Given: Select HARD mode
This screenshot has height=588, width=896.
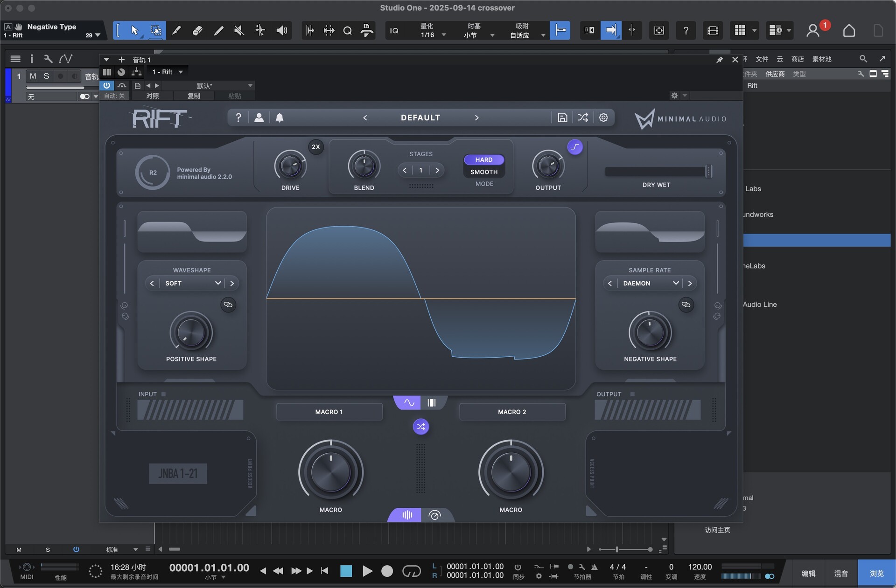Looking at the screenshot, I should [484, 159].
